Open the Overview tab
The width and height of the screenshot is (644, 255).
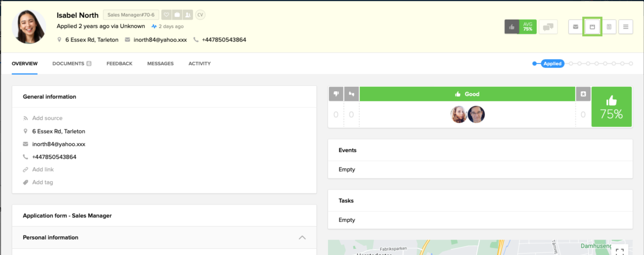point(25,64)
